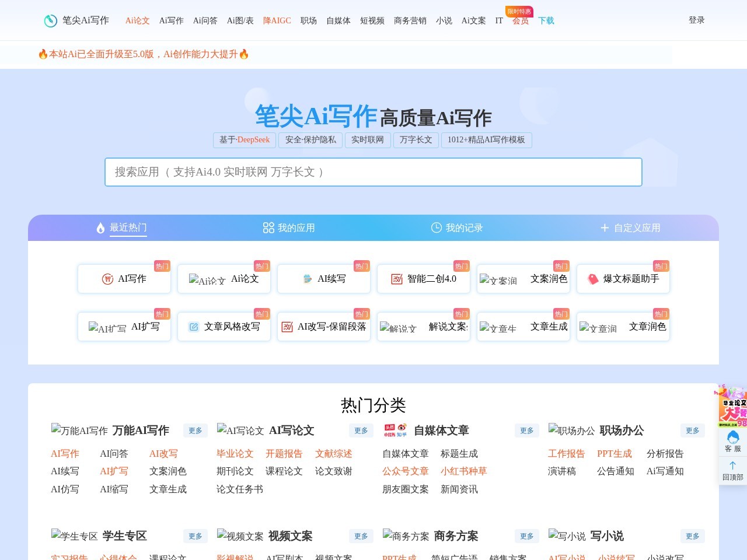This screenshot has height=560, width=747.
Task: Click the upgrade notice about Ai 5.0版
Action: click(x=144, y=54)
